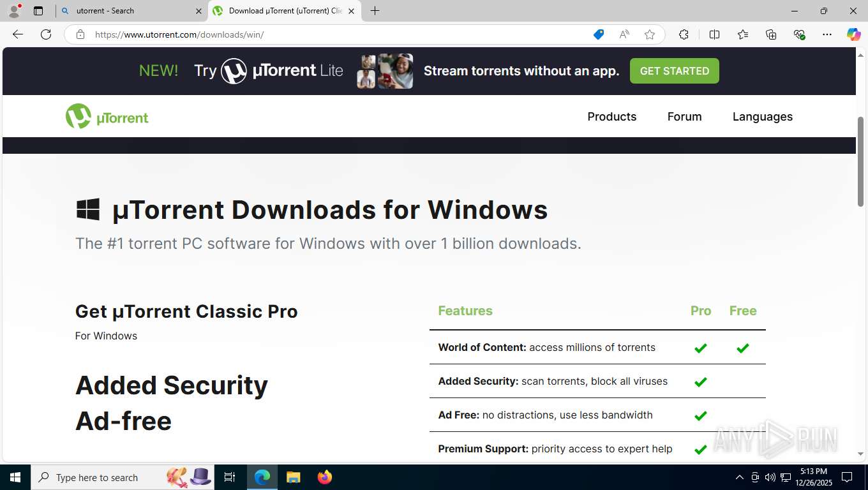Open the Forum menu item

click(x=684, y=117)
